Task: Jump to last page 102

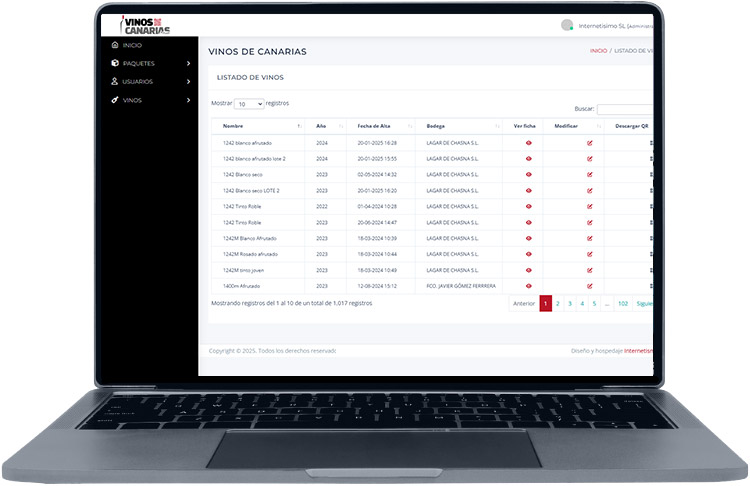Action: tap(623, 304)
